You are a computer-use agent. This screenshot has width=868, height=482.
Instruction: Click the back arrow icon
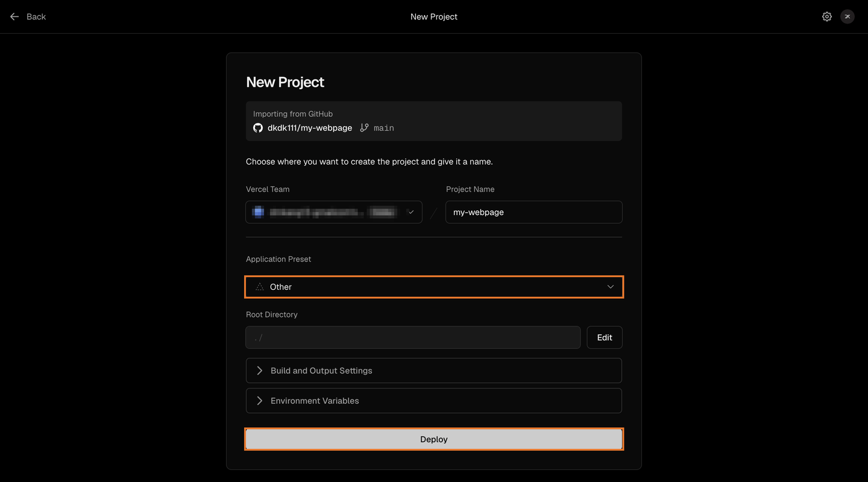[x=14, y=17]
